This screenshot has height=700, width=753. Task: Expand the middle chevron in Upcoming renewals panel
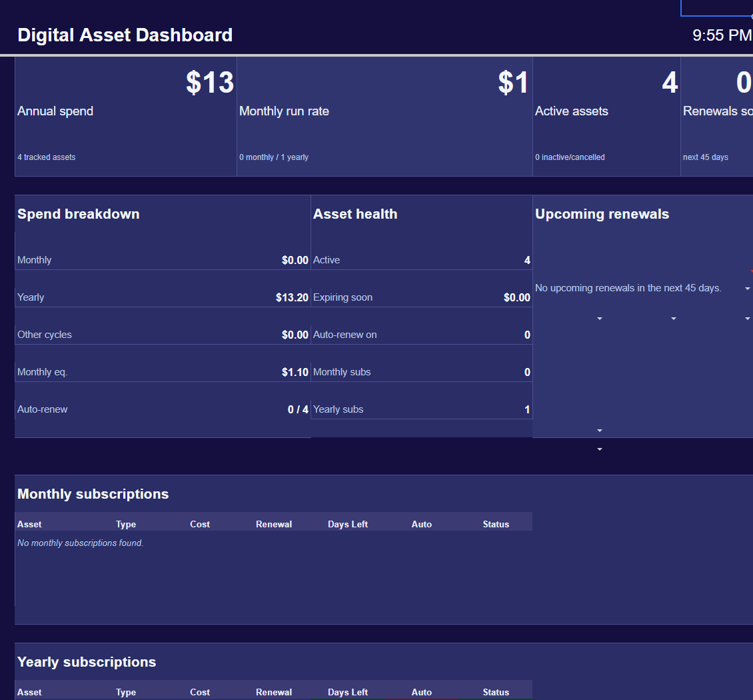point(673,319)
